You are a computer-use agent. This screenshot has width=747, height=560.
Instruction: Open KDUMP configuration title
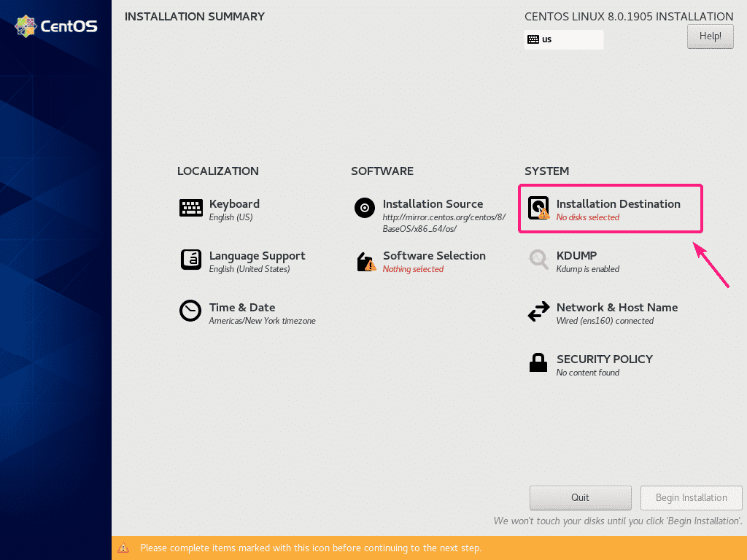[576, 256]
